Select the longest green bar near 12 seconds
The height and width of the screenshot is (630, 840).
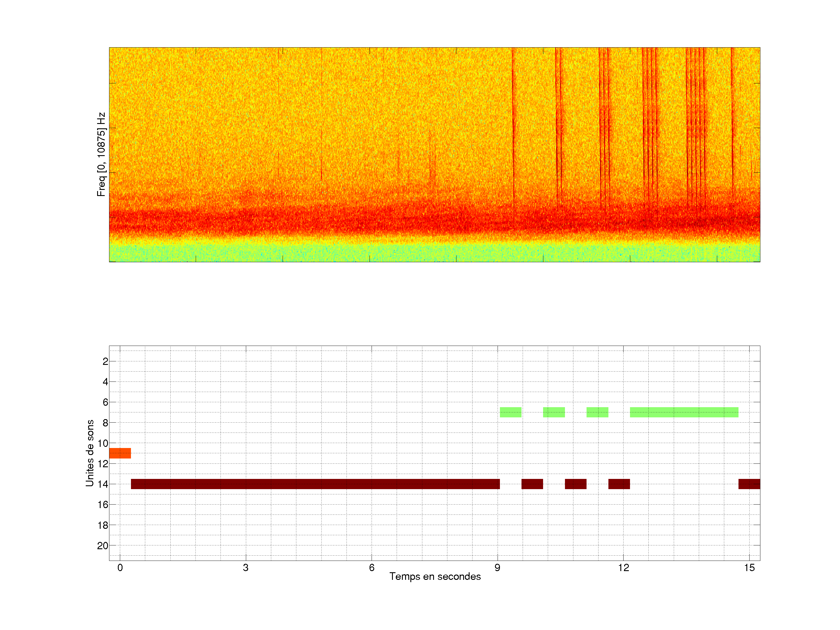684,412
